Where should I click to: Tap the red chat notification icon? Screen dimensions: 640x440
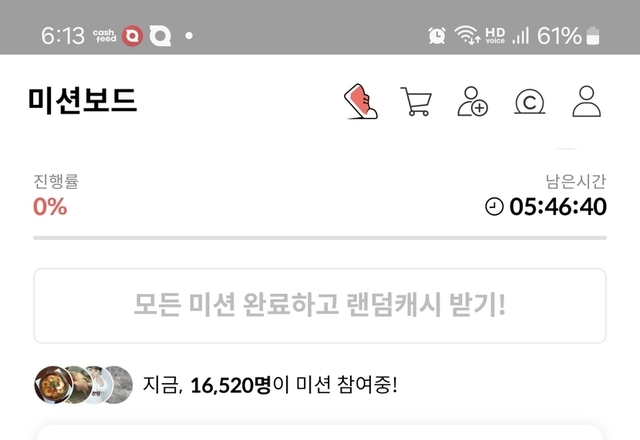click(x=133, y=36)
